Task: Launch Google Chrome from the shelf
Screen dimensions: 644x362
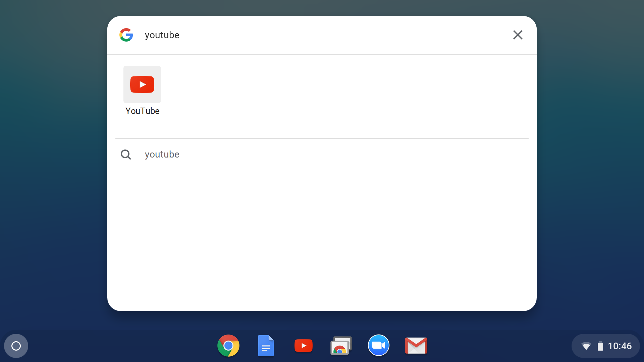Action: (228, 346)
